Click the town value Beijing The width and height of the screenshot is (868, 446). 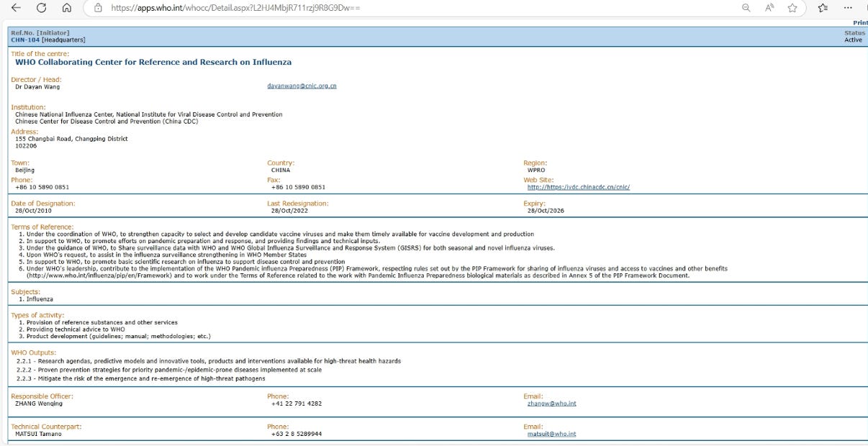pos(25,170)
